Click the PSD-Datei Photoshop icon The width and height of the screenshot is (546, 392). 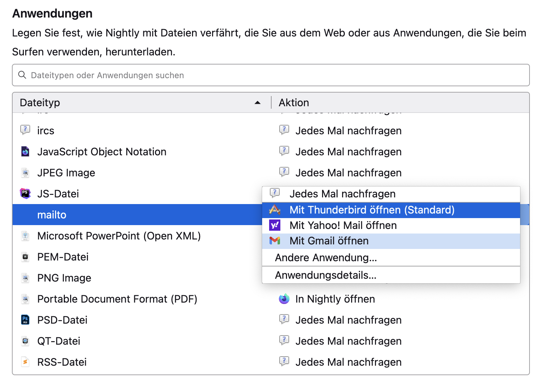(25, 320)
